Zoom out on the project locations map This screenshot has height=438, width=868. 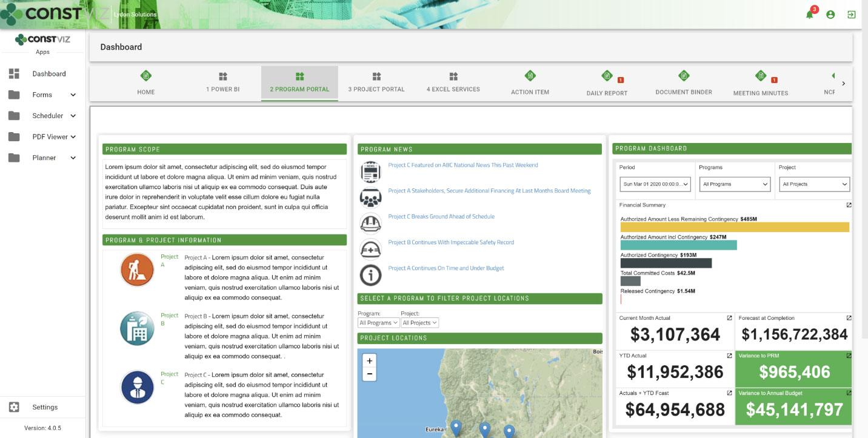tap(369, 374)
